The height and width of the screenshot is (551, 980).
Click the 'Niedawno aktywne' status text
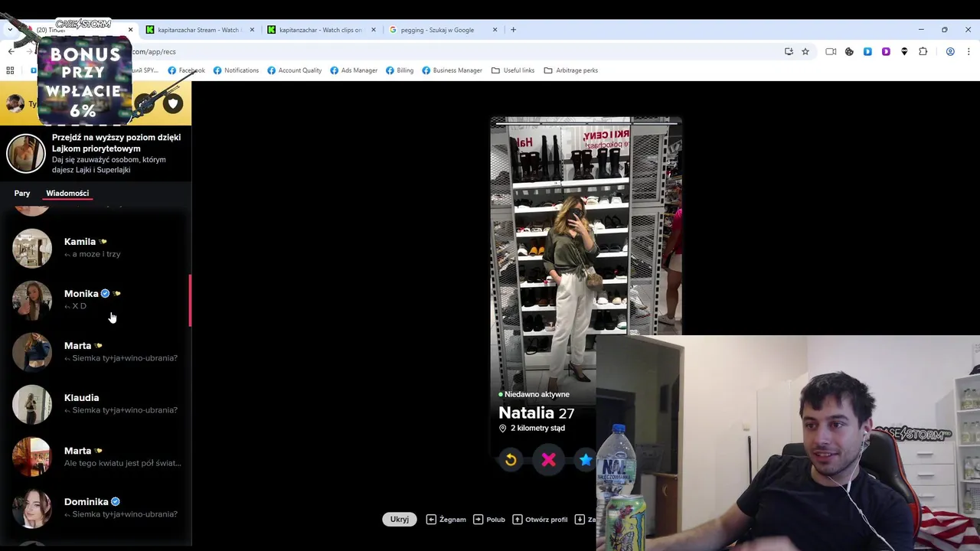pos(537,394)
